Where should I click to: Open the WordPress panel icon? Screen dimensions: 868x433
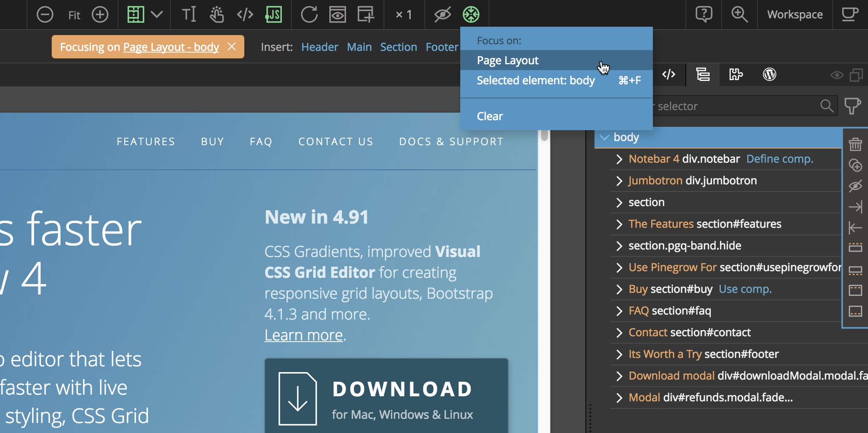pyautogui.click(x=769, y=75)
